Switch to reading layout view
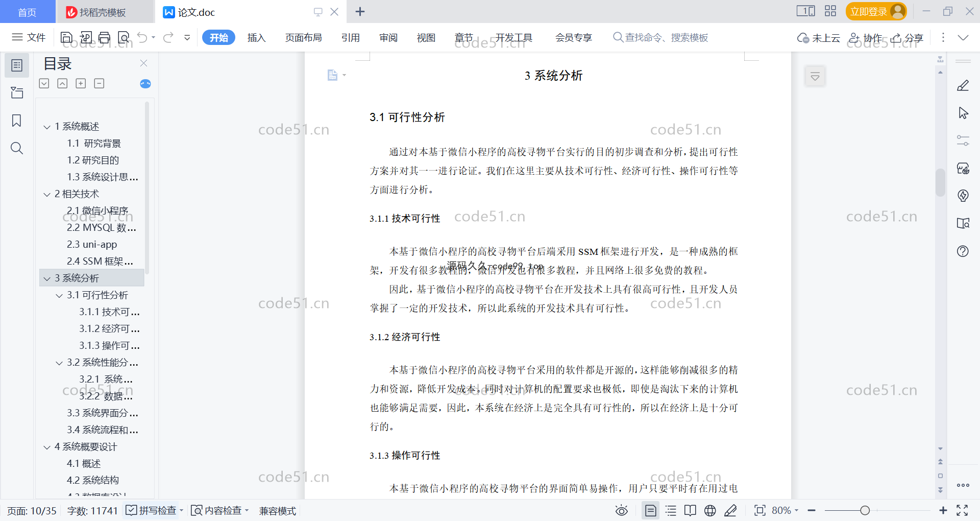The image size is (980, 521). pyautogui.click(x=690, y=510)
